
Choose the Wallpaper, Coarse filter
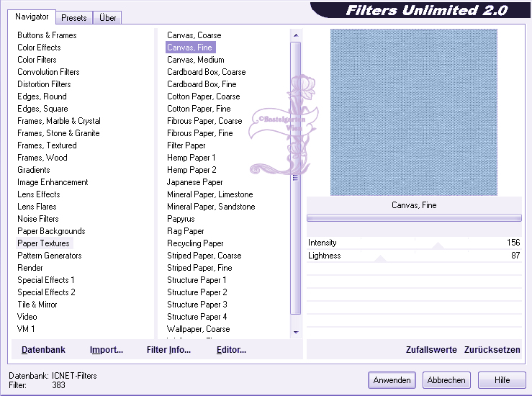point(198,329)
